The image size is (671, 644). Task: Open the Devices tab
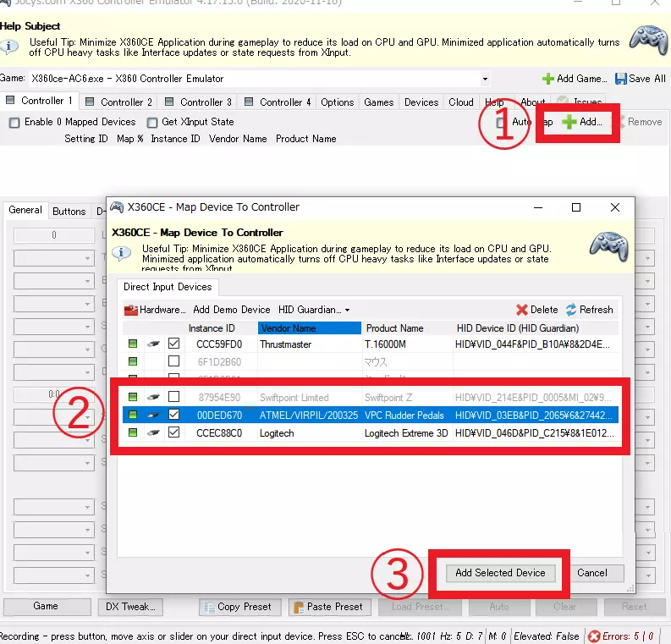coord(421,102)
